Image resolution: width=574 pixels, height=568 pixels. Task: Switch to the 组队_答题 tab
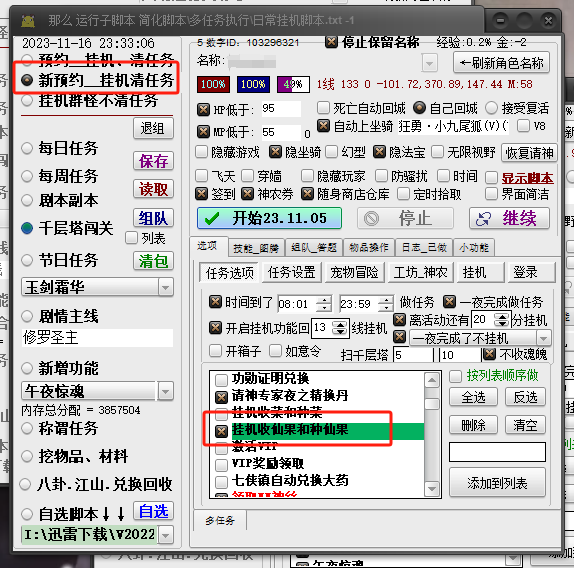pyautogui.click(x=314, y=248)
